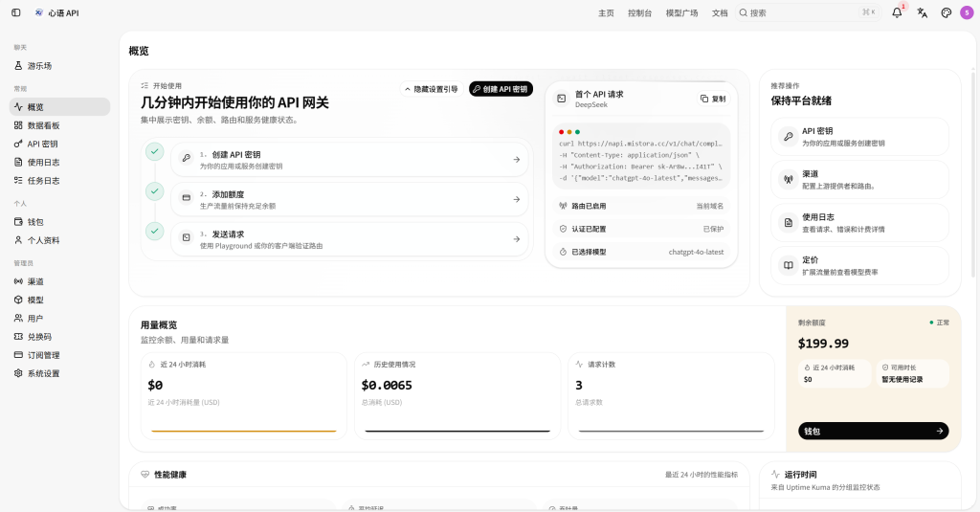Click the card icon in step 添加额度
Image resolution: width=980 pixels, height=512 pixels.
coord(187,198)
